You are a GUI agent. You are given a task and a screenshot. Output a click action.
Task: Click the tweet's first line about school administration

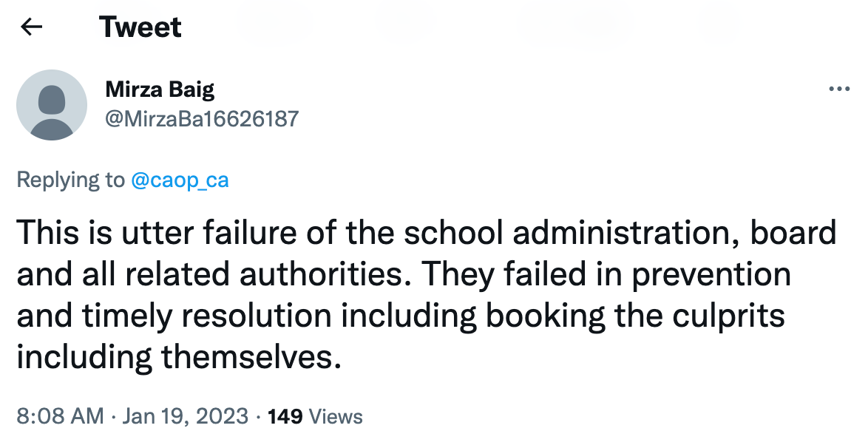tap(425, 233)
